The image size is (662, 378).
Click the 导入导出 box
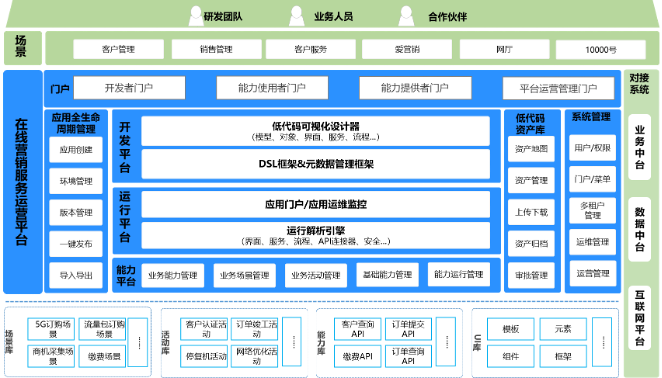click(x=76, y=275)
